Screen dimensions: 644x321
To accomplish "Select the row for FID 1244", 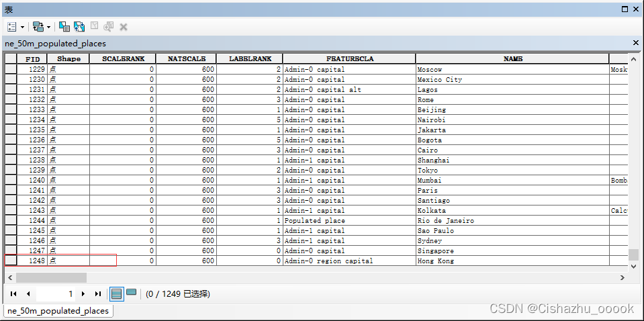I will coord(11,220).
